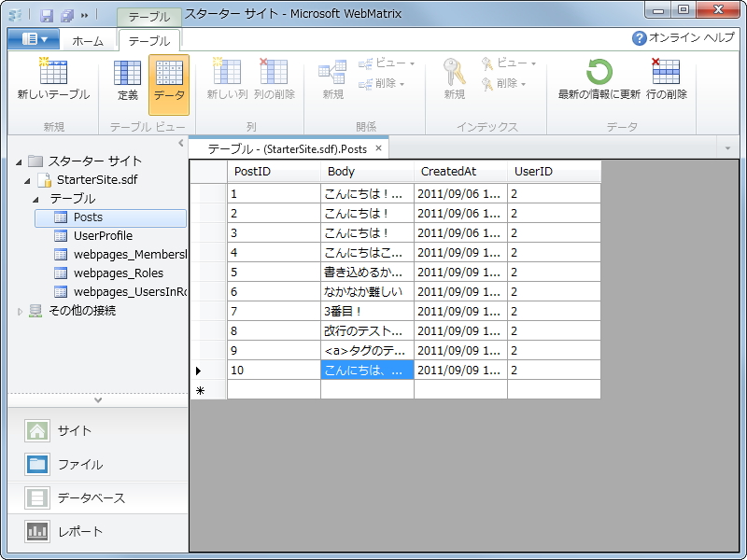Collapse the スターター サイト tree node

[18, 161]
